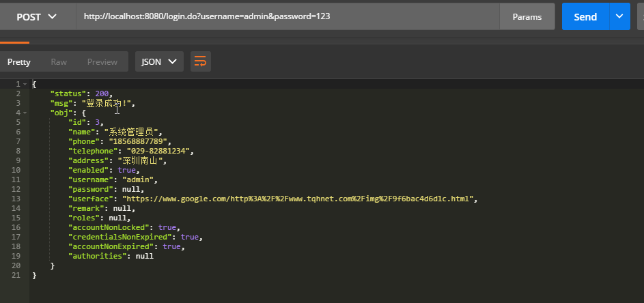Collapse the "obj" fold arrow on line 4
This screenshot has width=644, height=303.
[x=25, y=113]
